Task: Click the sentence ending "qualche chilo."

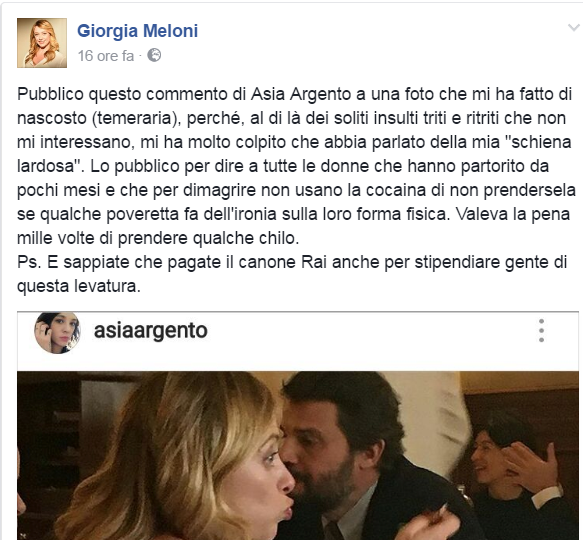Action: [158, 238]
